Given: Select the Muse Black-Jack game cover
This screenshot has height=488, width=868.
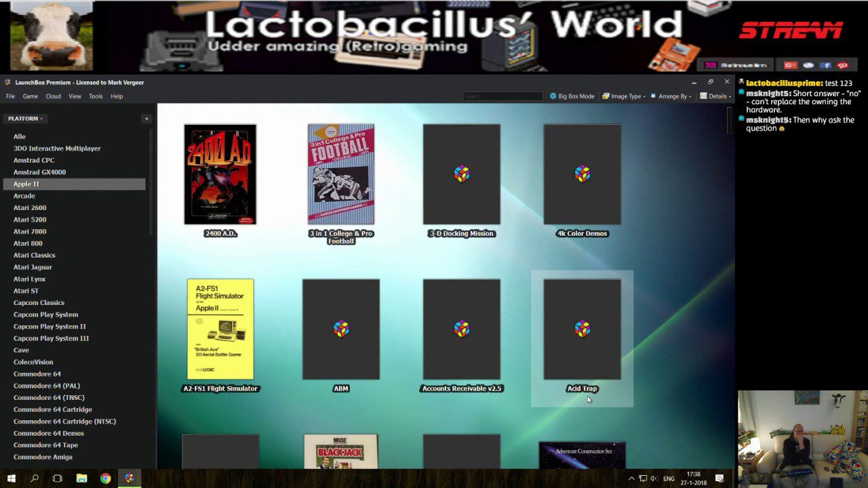Looking at the screenshot, I should pos(341,451).
